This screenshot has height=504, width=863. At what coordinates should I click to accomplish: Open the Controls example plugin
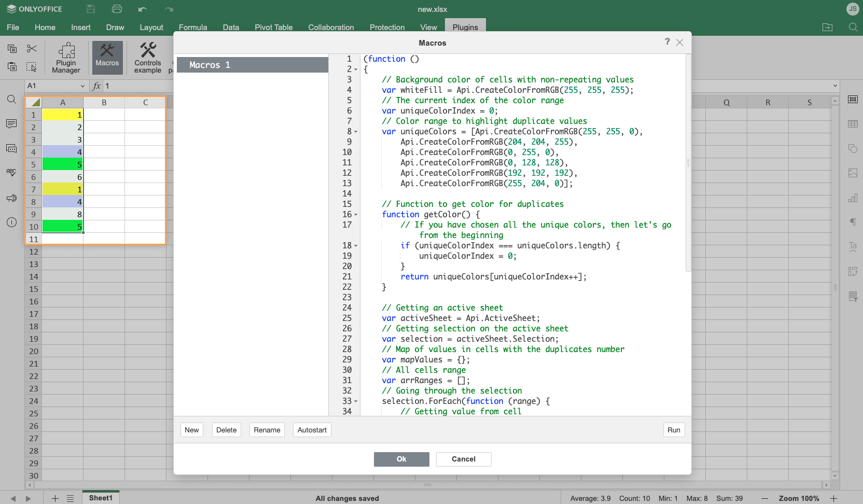point(148,58)
